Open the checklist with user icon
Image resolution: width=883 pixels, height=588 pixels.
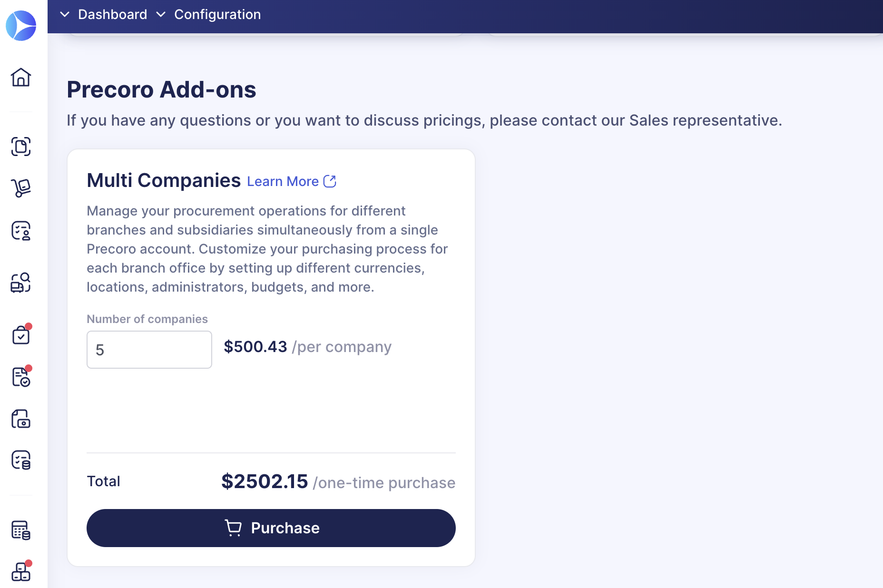click(x=21, y=231)
